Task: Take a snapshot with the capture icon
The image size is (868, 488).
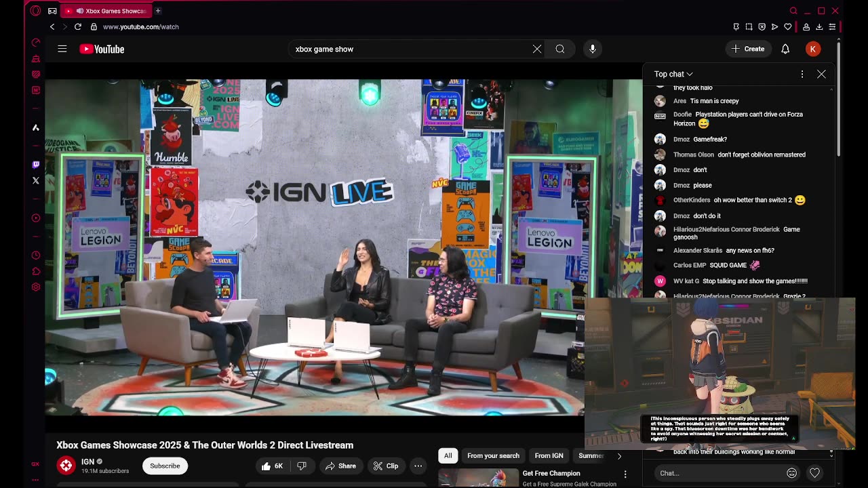Action: [749, 26]
